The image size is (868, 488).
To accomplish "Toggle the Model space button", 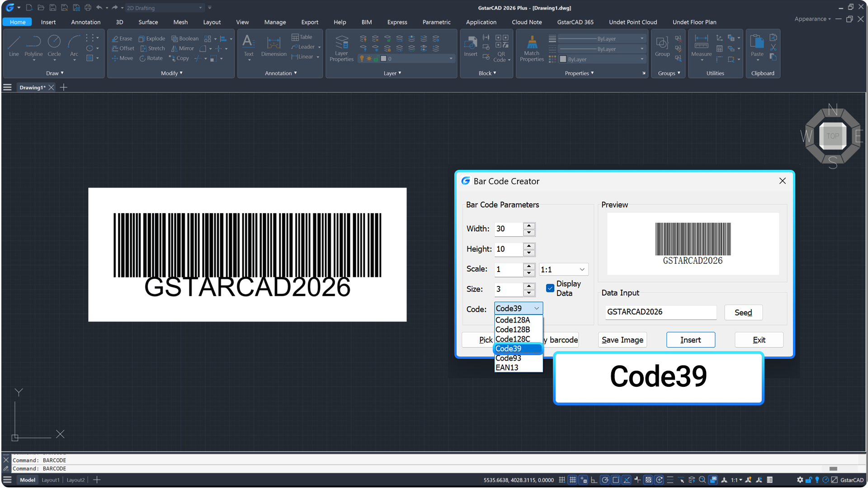I will 27,480.
